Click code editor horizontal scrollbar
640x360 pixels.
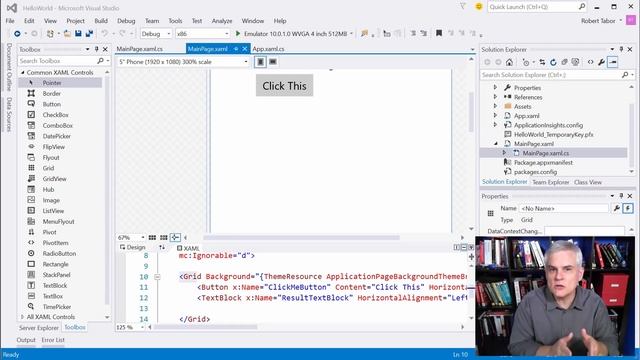coord(205,327)
